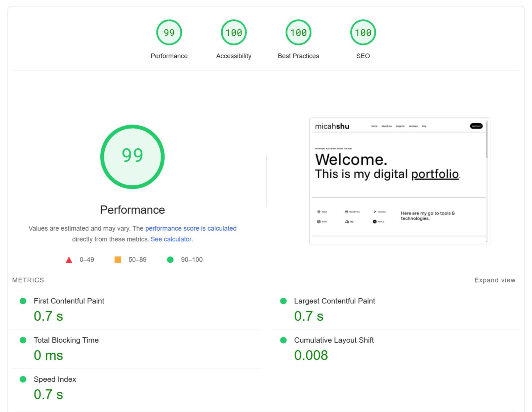Open the See calculator link

pyautogui.click(x=171, y=239)
